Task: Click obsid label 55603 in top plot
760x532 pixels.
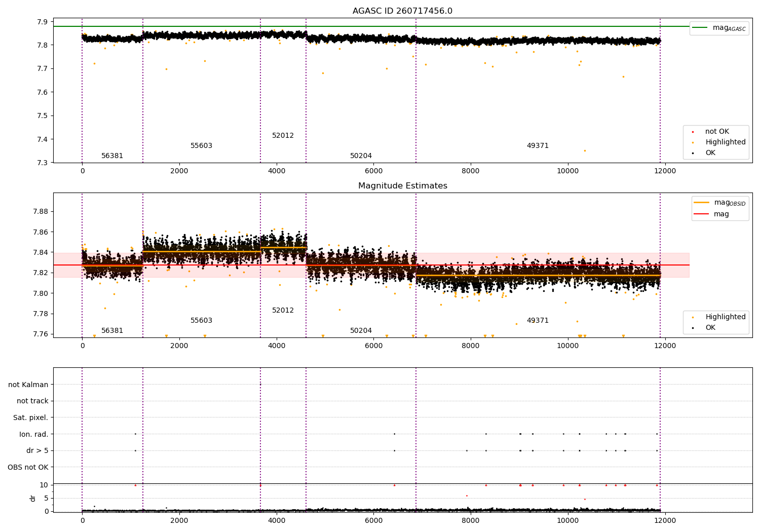Action: pyautogui.click(x=201, y=146)
